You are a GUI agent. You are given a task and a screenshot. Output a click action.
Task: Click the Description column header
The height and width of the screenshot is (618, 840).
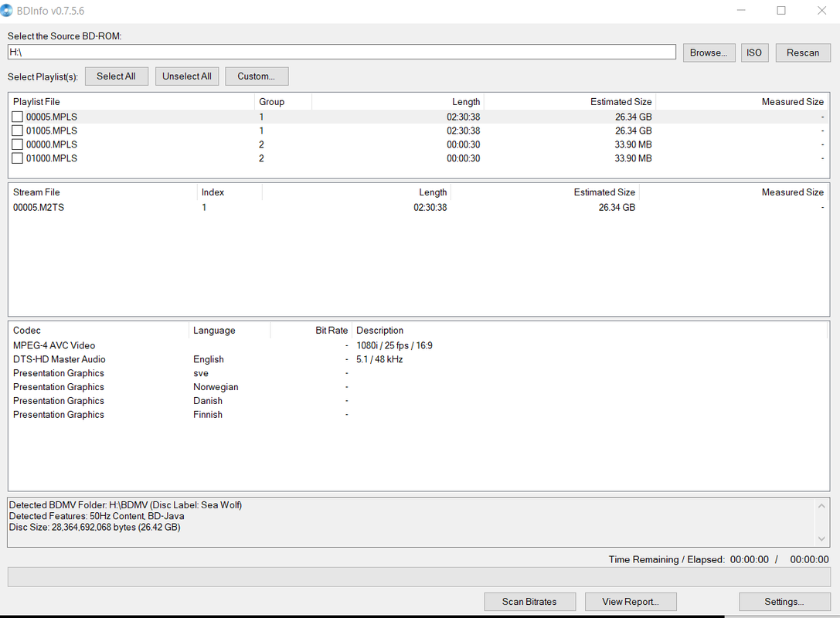(590, 331)
